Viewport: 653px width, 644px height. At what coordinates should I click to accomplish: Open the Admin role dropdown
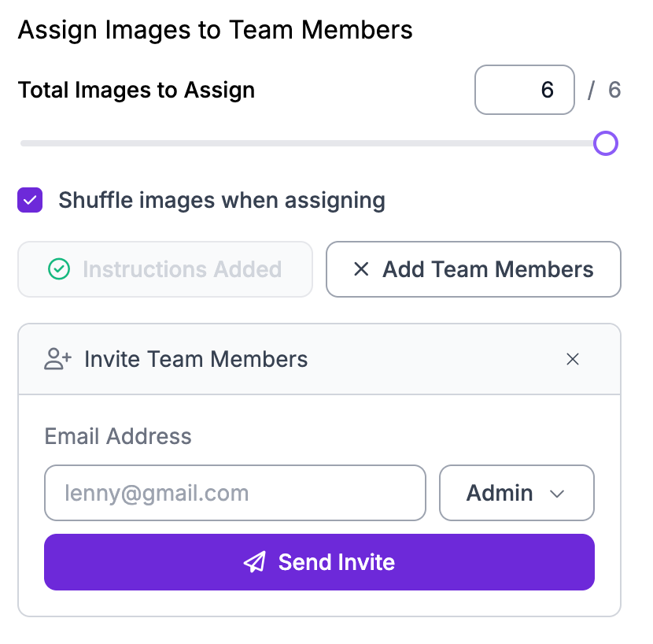tap(516, 493)
